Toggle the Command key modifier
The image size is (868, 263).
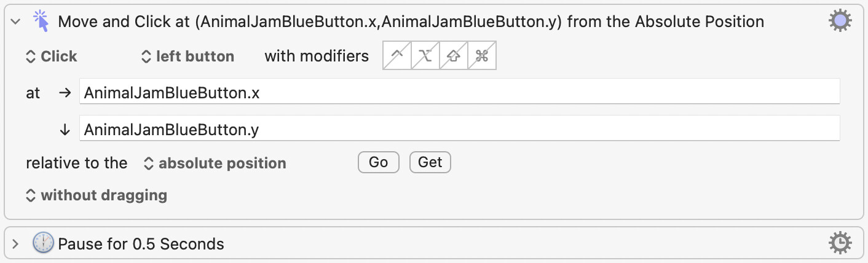click(x=482, y=56)
